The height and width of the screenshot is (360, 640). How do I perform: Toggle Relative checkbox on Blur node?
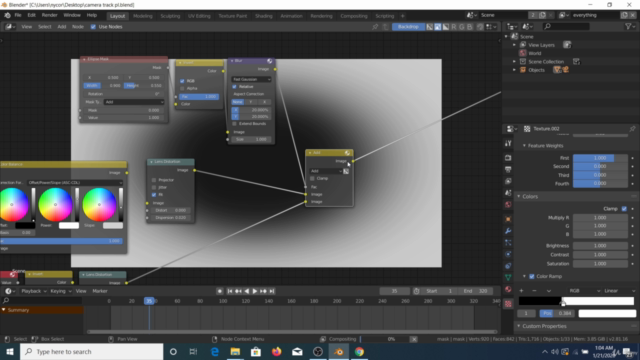click(x=234, y=87)
